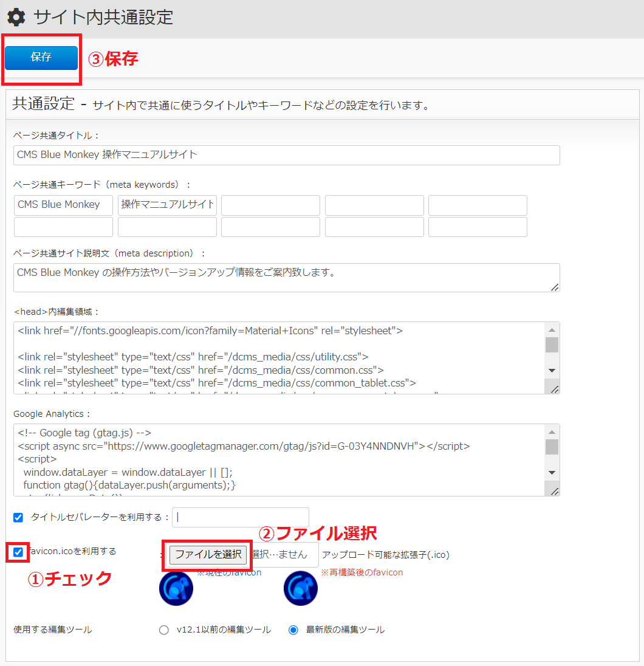The image size is (644, 666).
Task: Toggle タイトルセパレーターを利用する checkbox
Action: [18, 517]
